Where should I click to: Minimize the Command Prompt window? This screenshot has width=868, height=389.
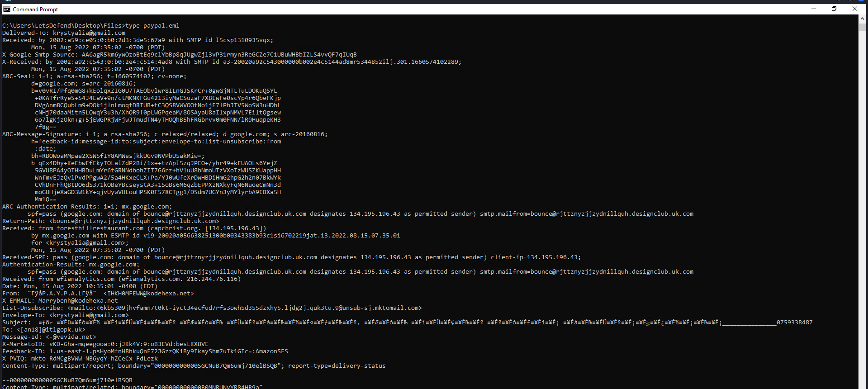pos(814,9)
